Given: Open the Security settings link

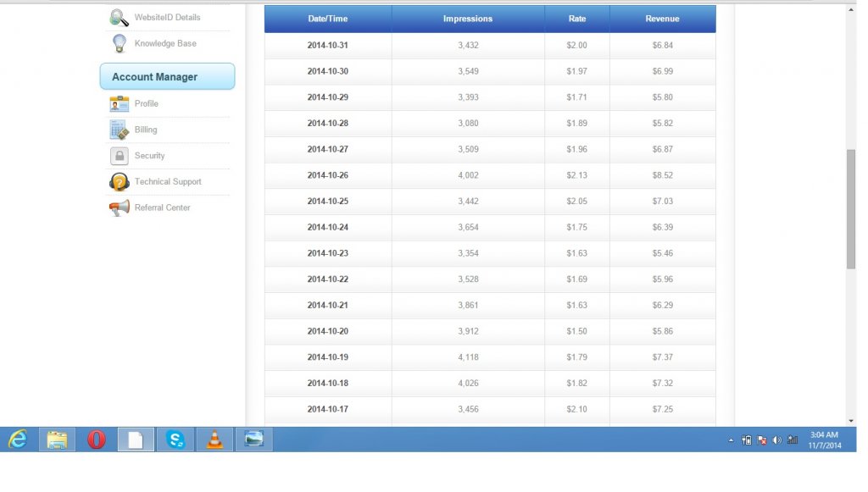Looking at the screenshot, I should tap(149, 156).
